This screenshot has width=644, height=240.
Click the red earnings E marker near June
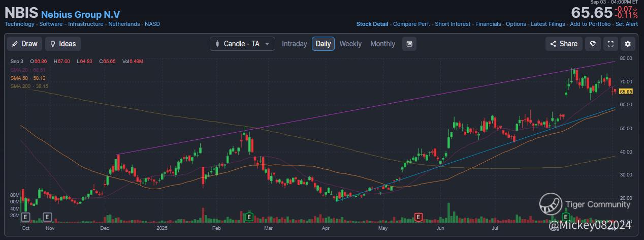pyautogui.click(x=418, y=217)
